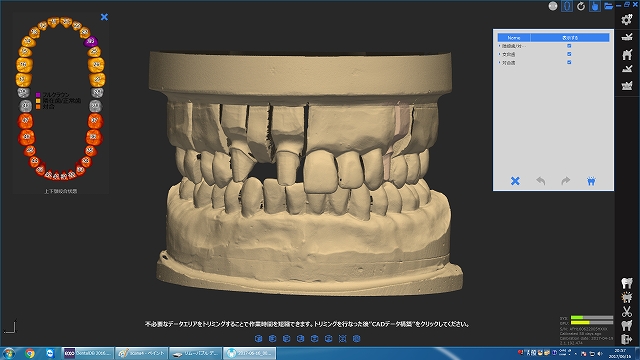The image size is (640, 360).
Task: Click the blue tooth icon in the layer panel
Action: click(591, 181)
